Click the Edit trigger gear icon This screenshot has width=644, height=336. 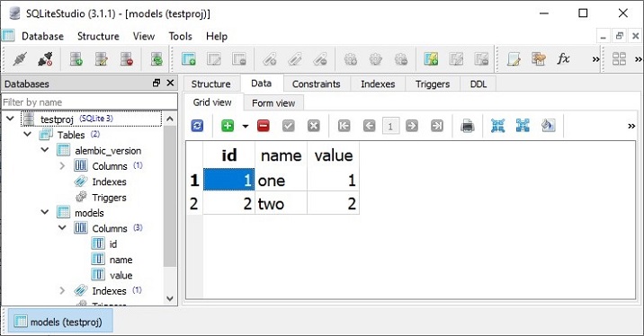click(376, 59)
